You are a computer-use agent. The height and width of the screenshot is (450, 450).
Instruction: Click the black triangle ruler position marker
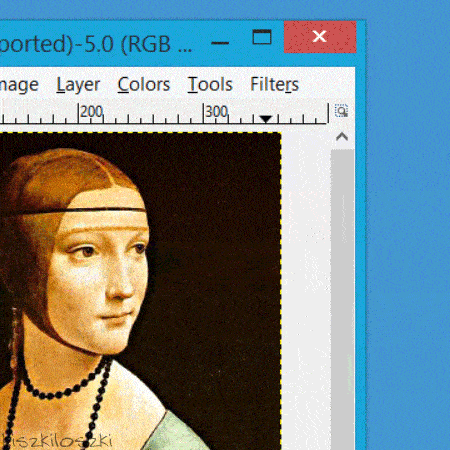[266, 119]
